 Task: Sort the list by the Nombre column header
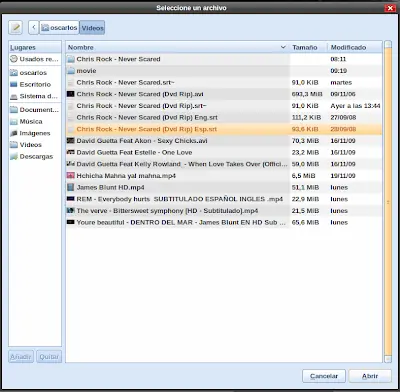click(x=178, y=47)
